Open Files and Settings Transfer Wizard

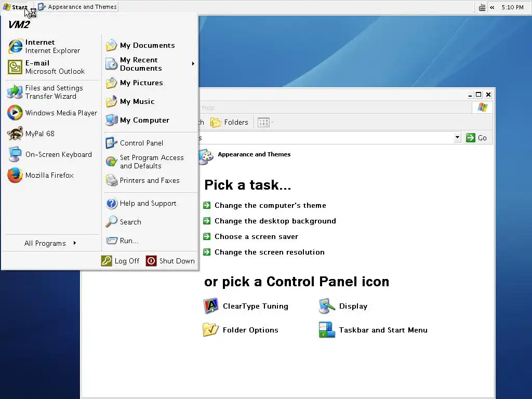52,92
